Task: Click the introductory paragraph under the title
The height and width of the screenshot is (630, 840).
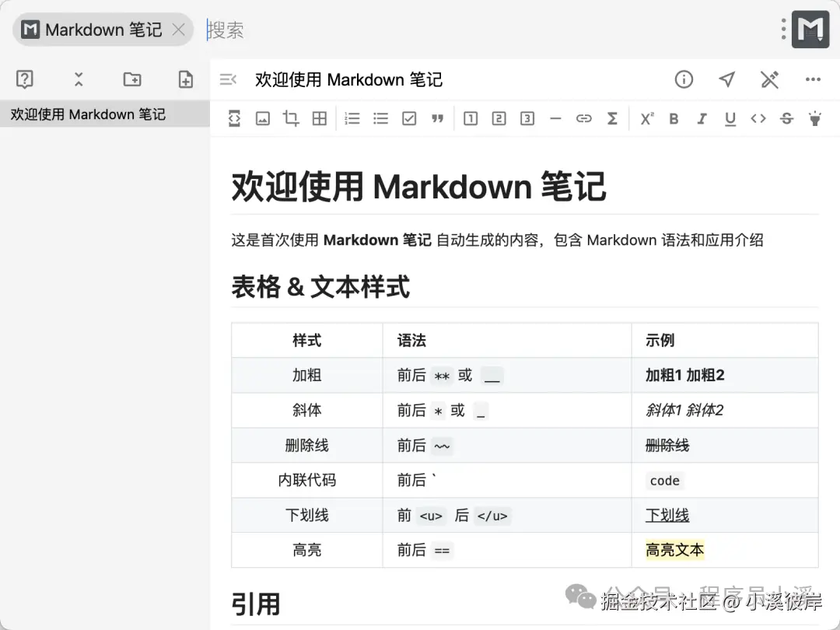Action: click(x=497, y=240)
